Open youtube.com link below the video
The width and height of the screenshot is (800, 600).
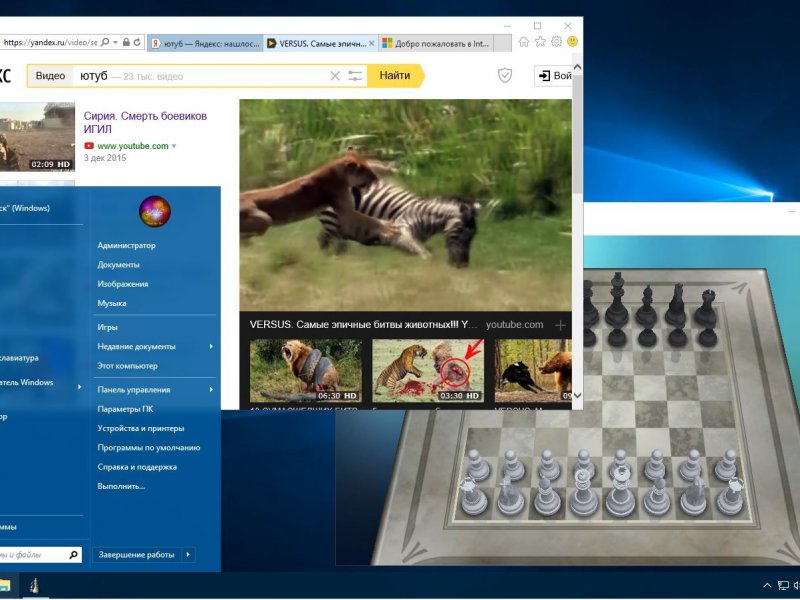[x=514, y=324]
